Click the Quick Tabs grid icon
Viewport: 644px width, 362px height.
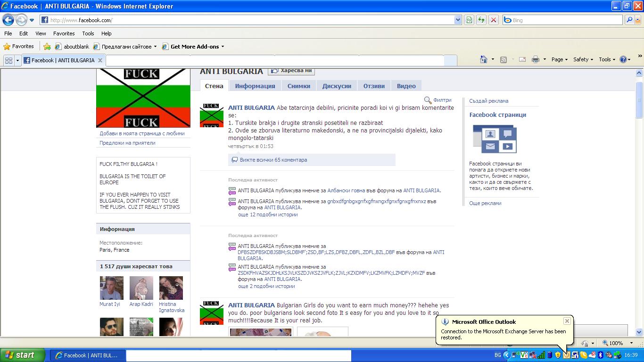tap(8, 60)
